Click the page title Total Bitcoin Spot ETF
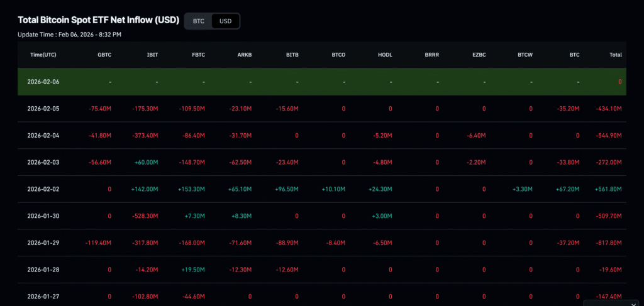Viewport: 644px width, 306px height. pos(99,20)
